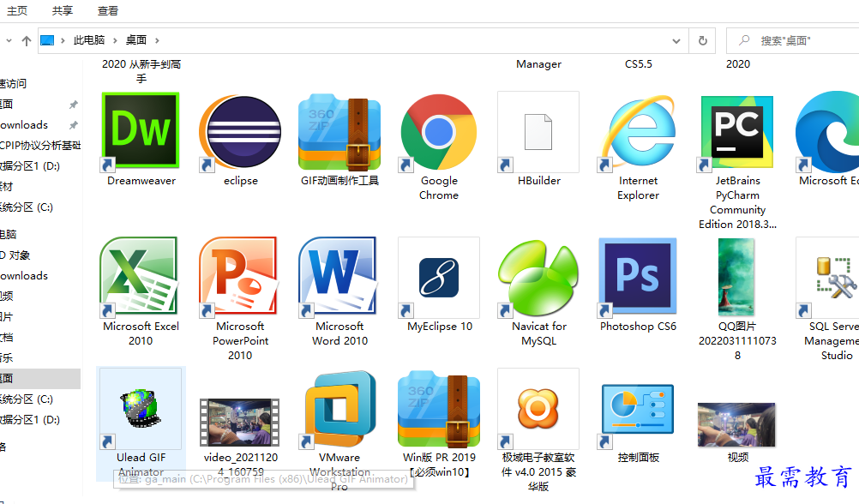Unpin icon beside sidebar ownloads entry

coord(73,125)
